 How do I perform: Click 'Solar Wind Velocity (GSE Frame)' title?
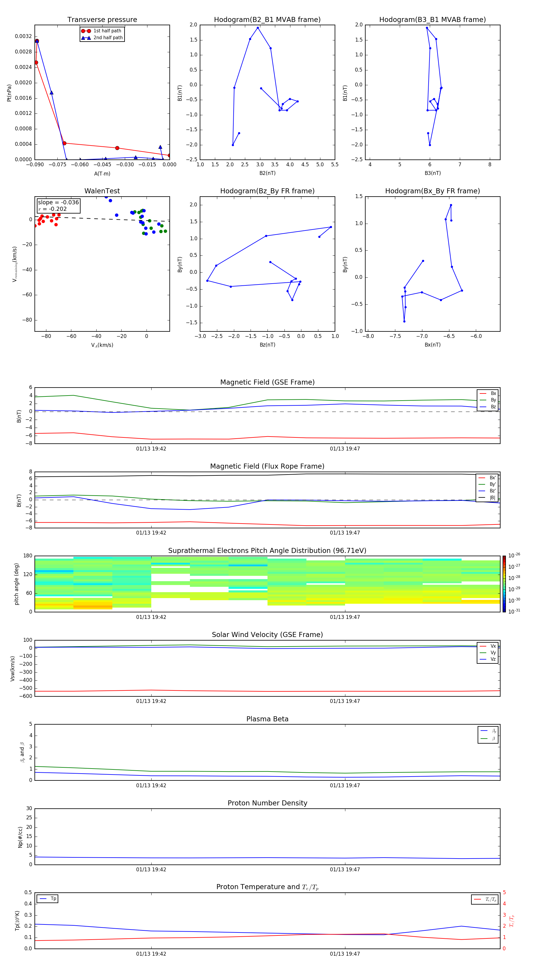267,635
